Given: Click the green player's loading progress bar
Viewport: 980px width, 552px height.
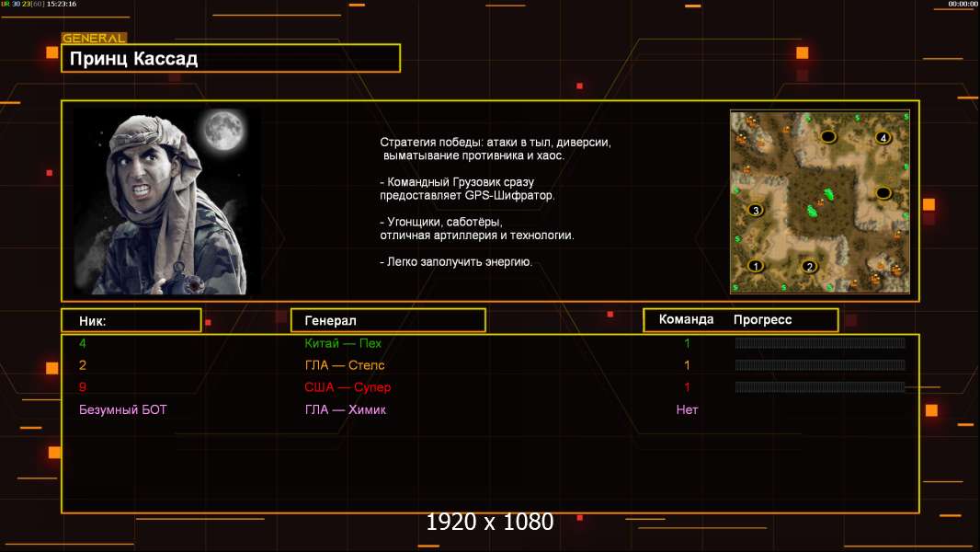Looking at the screenshot, I should (x=819, y=343).
